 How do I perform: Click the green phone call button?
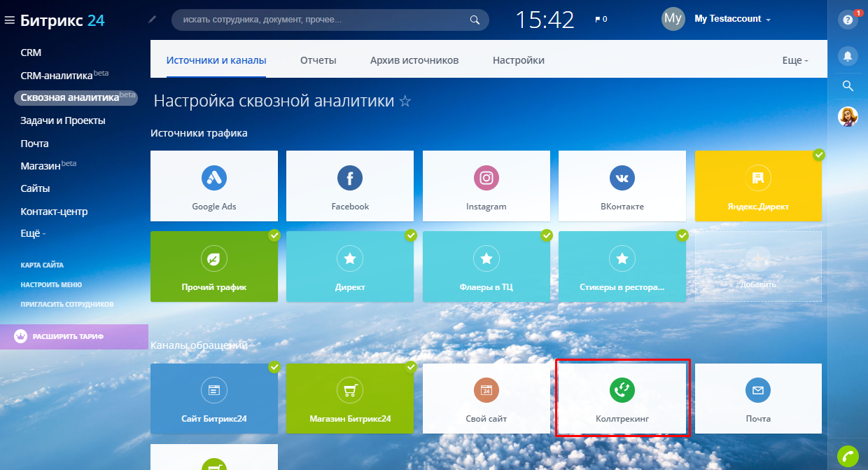pos(848,455)
